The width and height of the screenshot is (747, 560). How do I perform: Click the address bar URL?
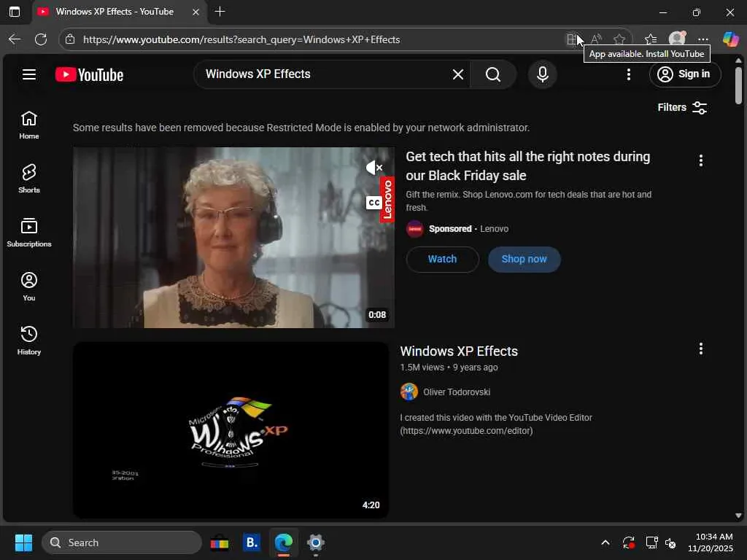click(x=241, y=39)
